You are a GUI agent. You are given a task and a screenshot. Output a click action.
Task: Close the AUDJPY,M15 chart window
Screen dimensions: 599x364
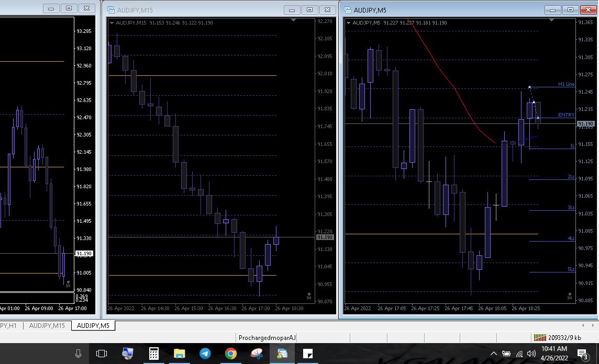click(327, 9)
